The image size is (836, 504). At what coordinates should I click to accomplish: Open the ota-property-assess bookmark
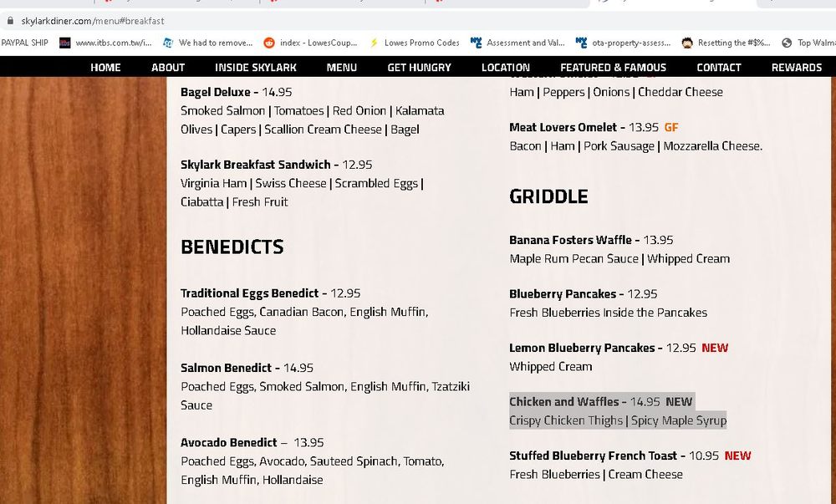click(624, 43)
